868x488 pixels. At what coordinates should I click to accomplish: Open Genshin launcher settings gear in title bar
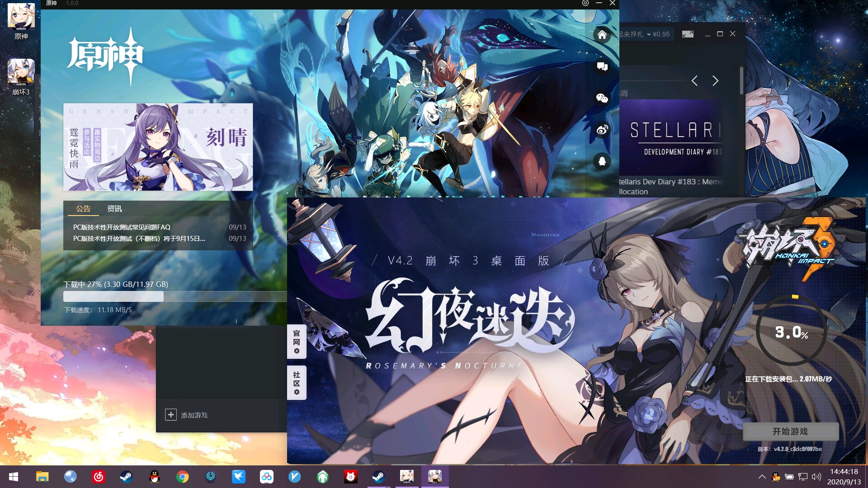coord(585,3)
